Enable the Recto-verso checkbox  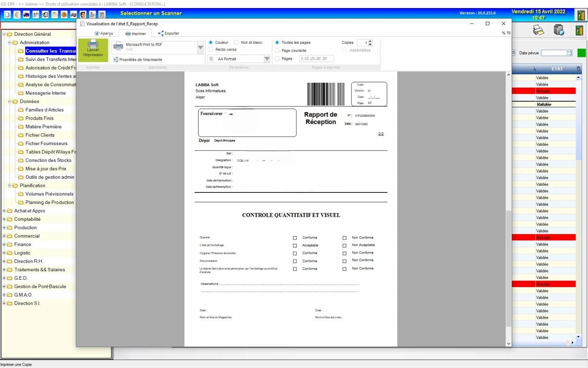click(x=211, y=49)
